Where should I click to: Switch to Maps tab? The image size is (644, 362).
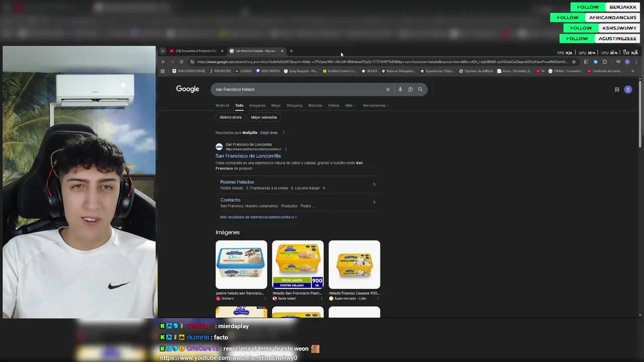click(276, 106)
